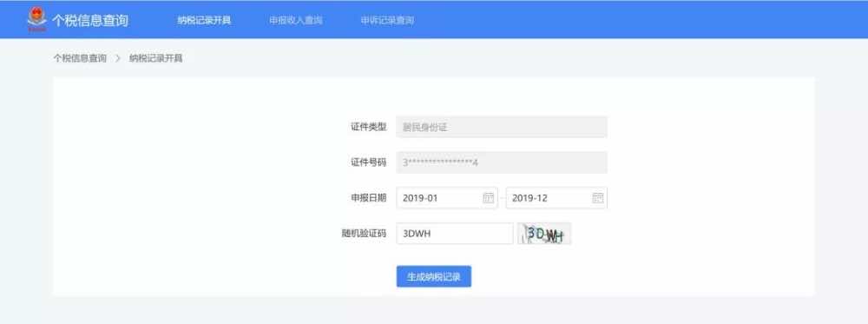Click the 证件类型 label
The width and height of the screenshot is (868, 324).
[369, 127]
